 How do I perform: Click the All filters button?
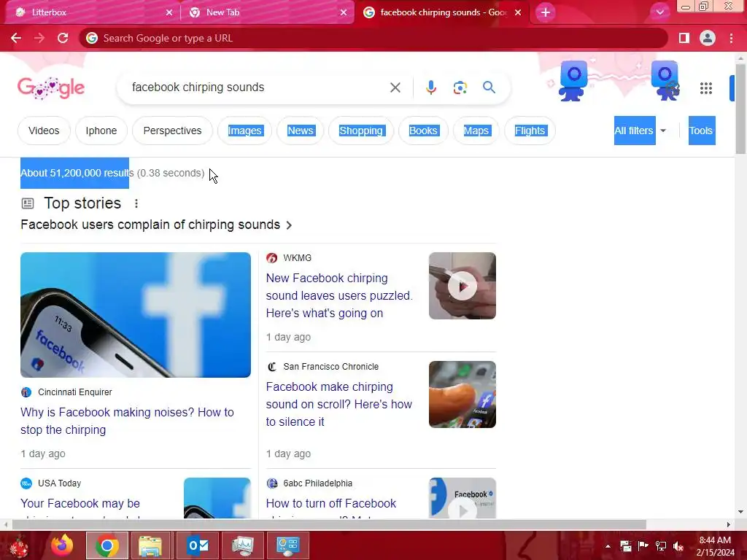click(634, 131)
